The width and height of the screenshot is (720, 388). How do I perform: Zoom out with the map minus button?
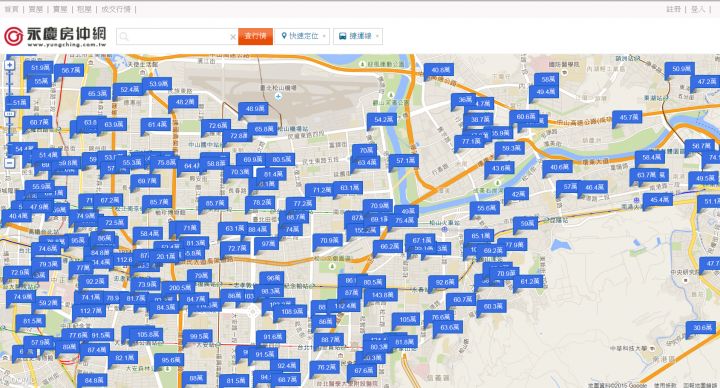click(9, 163)
